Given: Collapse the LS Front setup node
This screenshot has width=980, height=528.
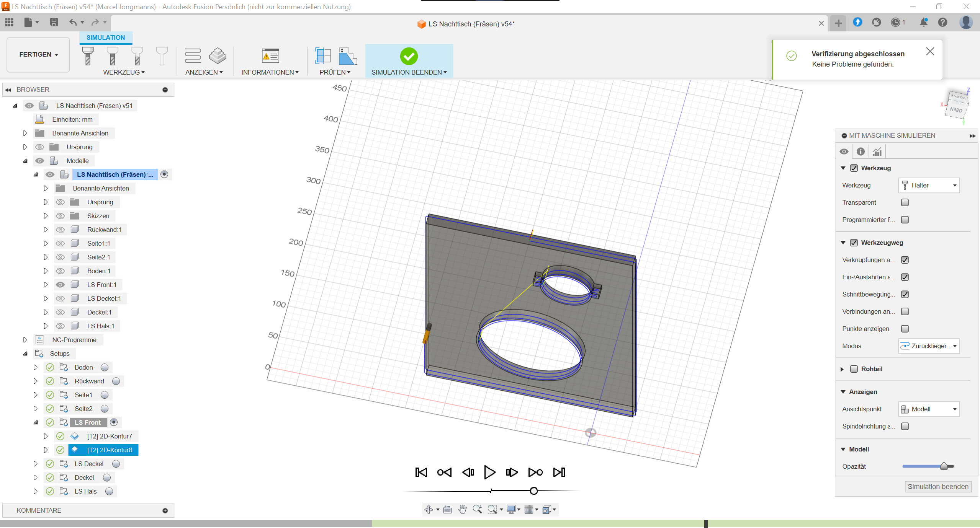Looking at the screenshot, I should click(x=36, y=422).
